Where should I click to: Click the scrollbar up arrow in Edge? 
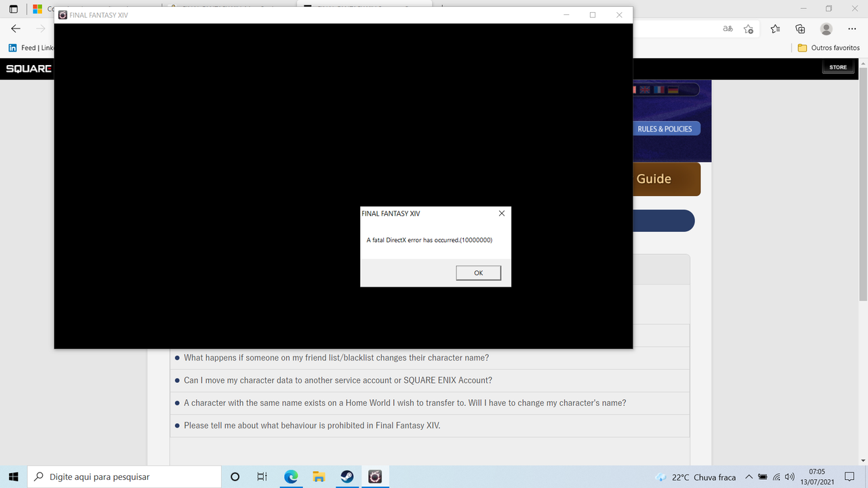coord(863,62)
